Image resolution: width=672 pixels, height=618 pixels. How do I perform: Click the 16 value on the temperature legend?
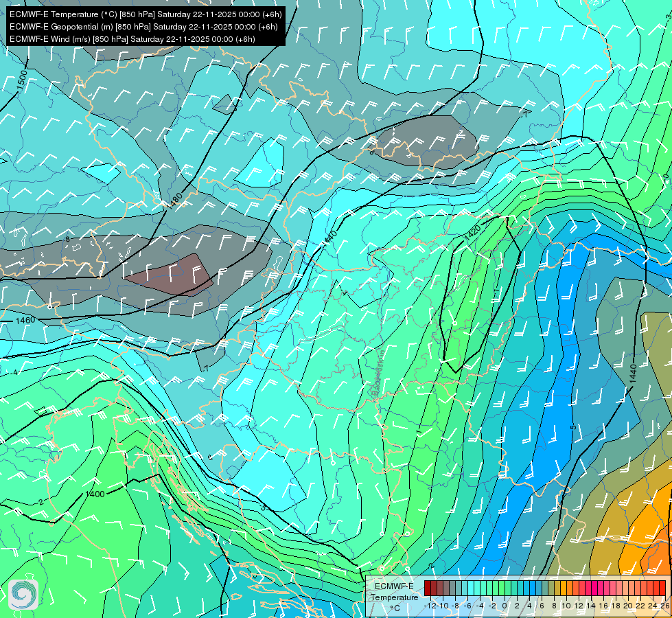tap(603, 606)
